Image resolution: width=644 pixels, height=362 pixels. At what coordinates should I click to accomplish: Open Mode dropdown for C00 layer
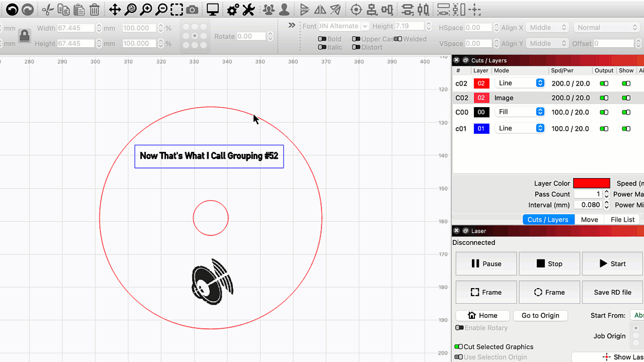pyautogui.click(x=520, y=112)
